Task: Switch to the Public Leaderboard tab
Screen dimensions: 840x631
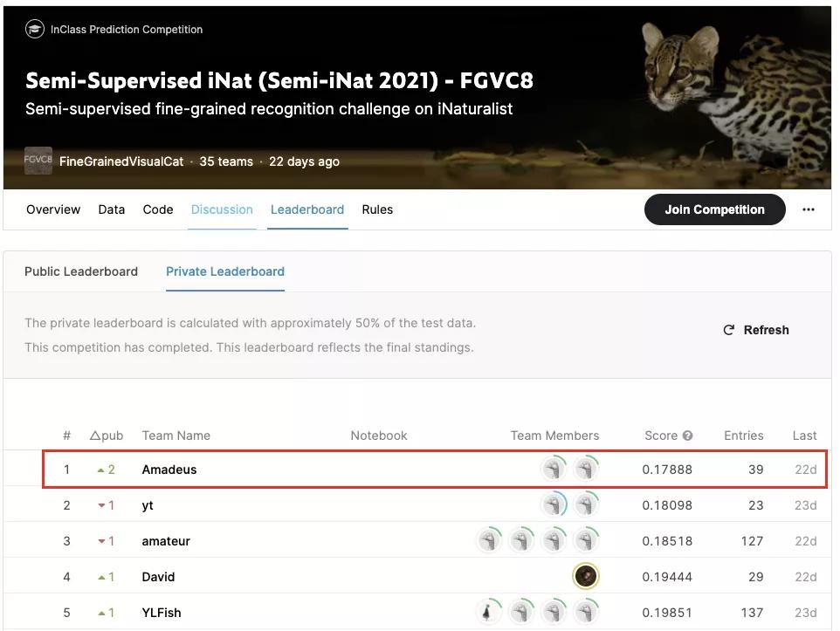Action: 81,271
